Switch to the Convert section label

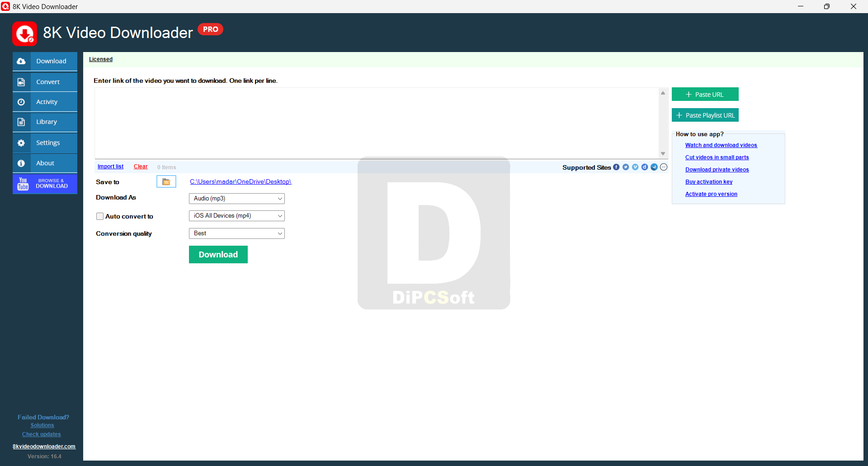pos(48,82)
